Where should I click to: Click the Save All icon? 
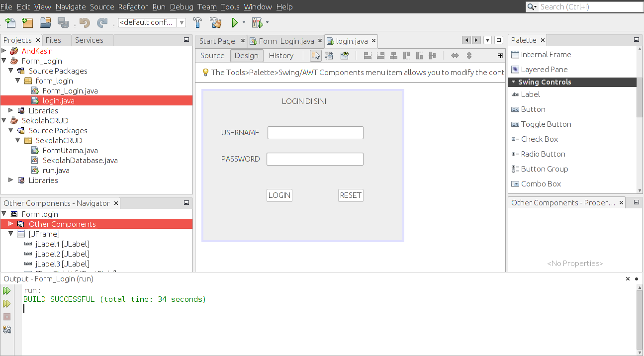pos(64,22)
